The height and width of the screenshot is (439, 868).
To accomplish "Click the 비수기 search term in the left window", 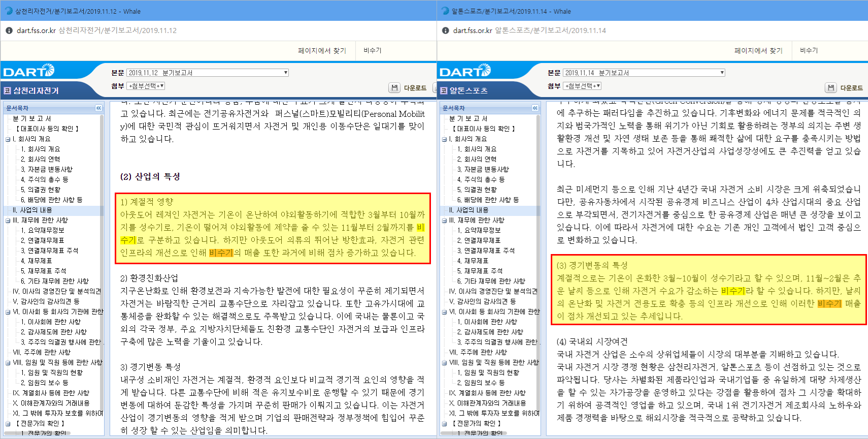I will coord(373,51).
